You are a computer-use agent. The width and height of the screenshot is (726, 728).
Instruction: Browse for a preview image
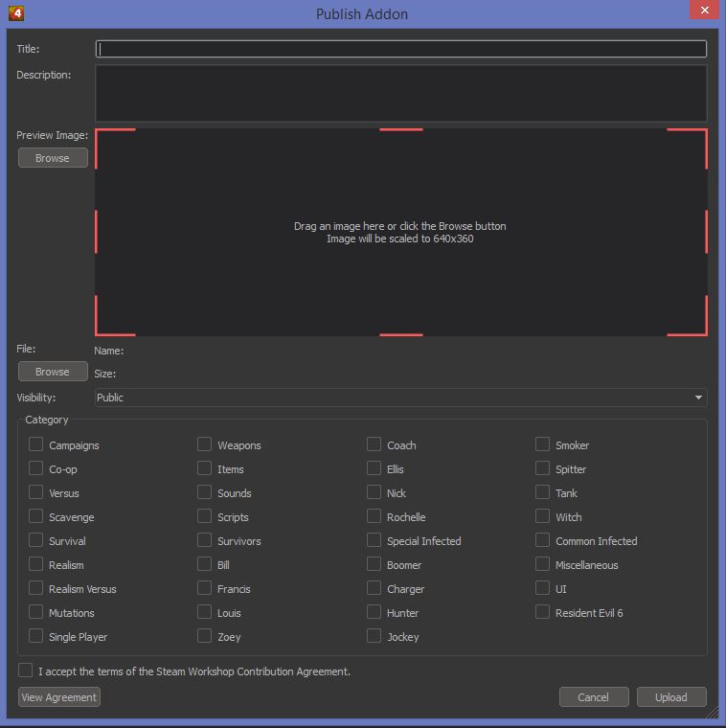click(x=53, y=158)
